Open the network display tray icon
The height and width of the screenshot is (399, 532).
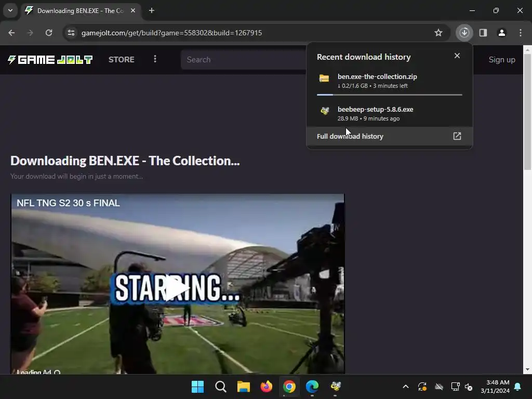[x=455, y=387]
